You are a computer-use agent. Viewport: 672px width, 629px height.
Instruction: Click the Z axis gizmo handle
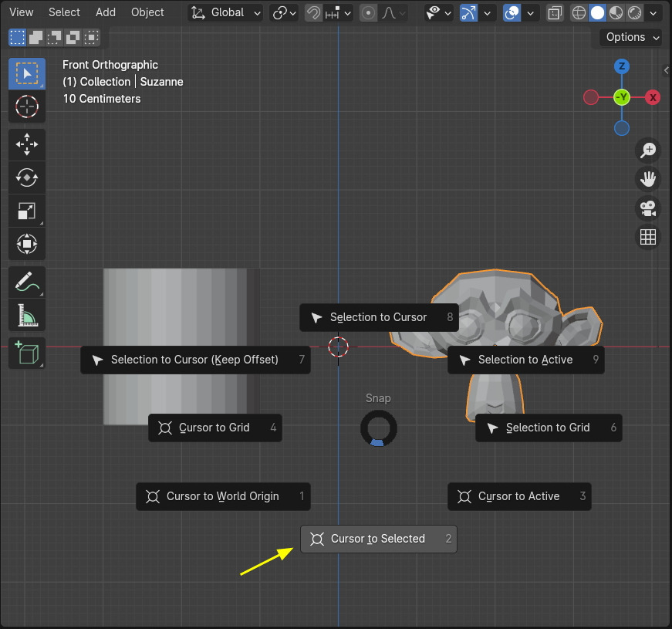click(622, 66)
